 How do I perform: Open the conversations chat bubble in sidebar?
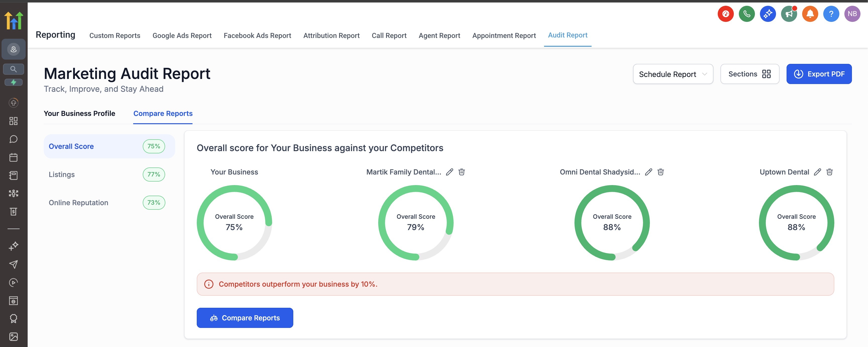14,139
